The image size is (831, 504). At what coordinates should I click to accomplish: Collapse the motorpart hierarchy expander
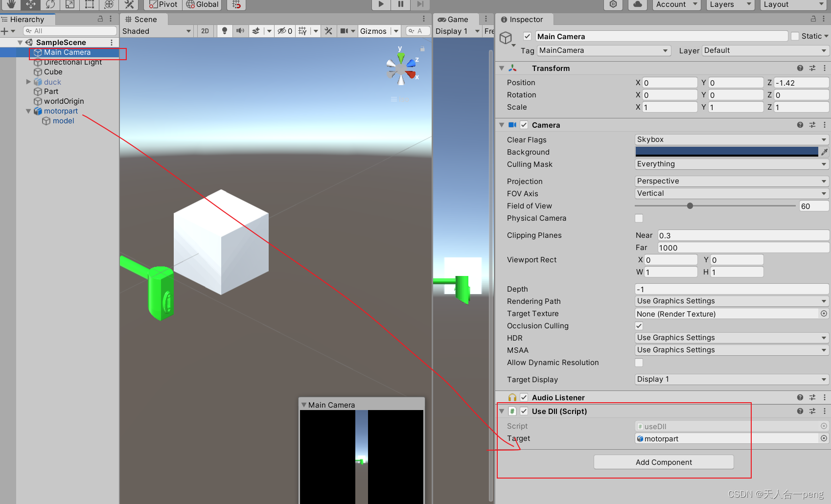(x=28, y=111)
